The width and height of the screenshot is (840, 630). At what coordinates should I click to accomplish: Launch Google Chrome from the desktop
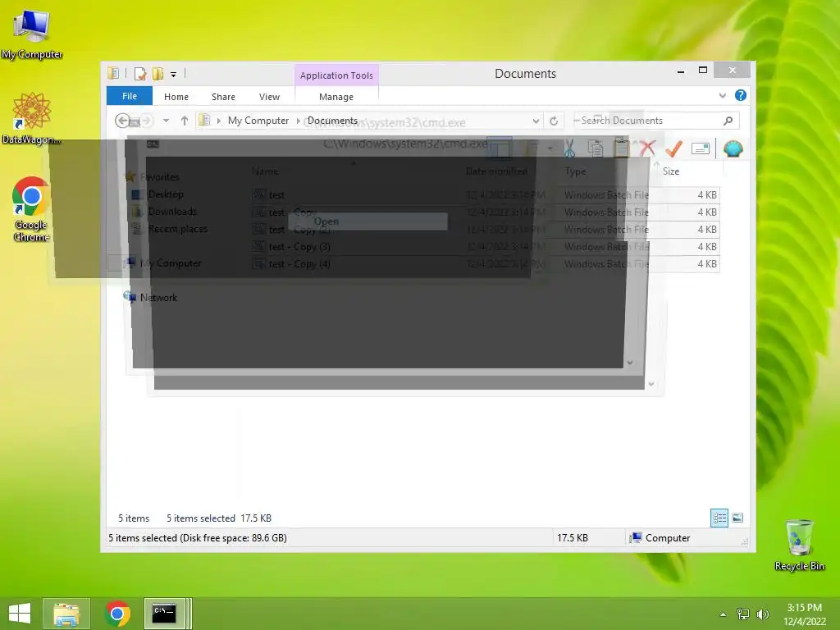tap(31, 209)
